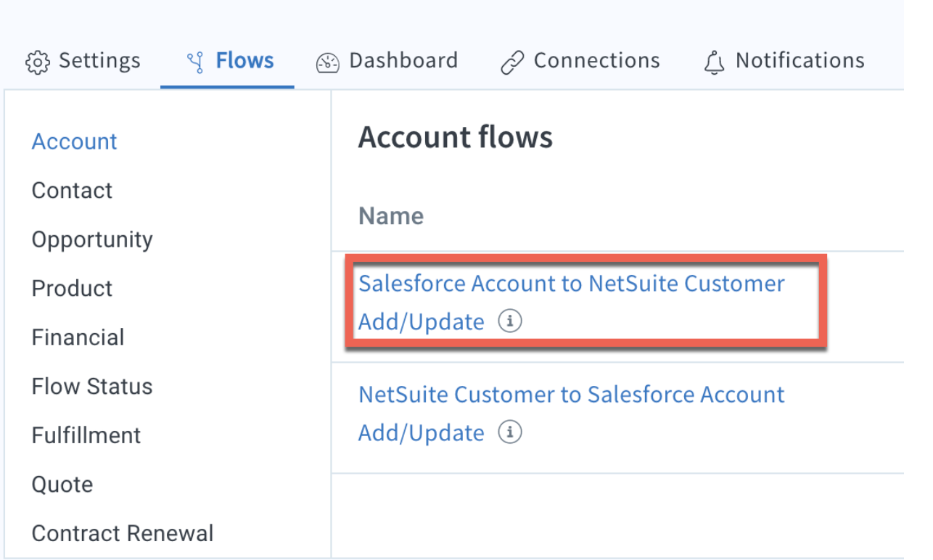Open Contract Renewal flows category
The image size is (933, 560).
tap(123, 533)
